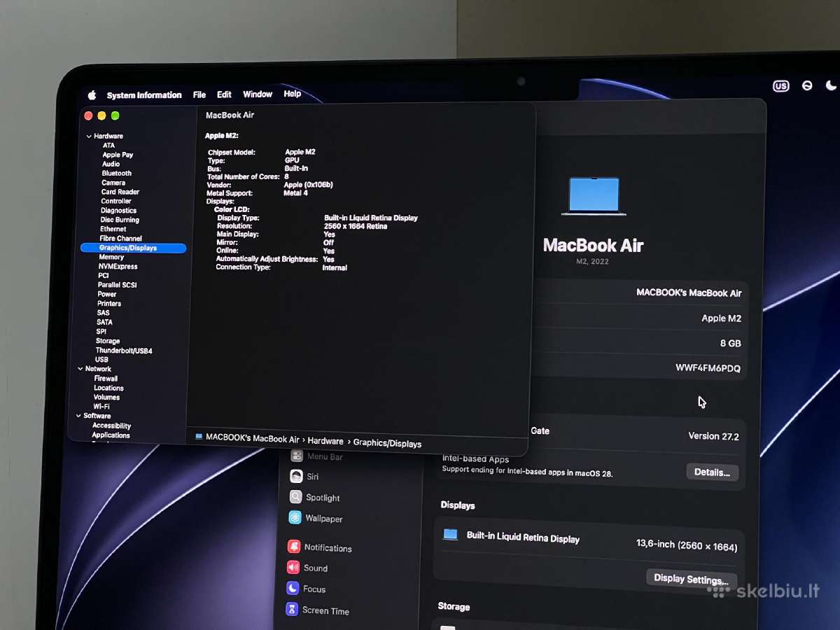
Task: Open the Help menu
Action: tap(293, 94)
